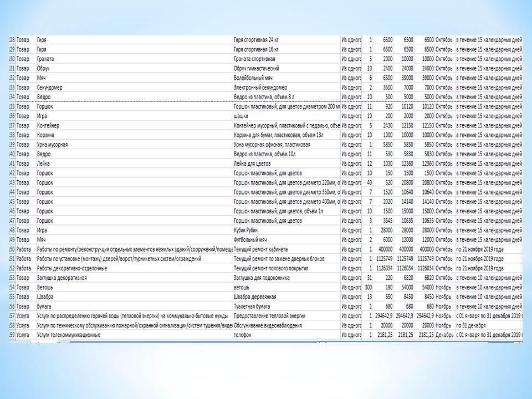Click the 'Швабра' name cell

pyautogui.click(x=134, y=296)
